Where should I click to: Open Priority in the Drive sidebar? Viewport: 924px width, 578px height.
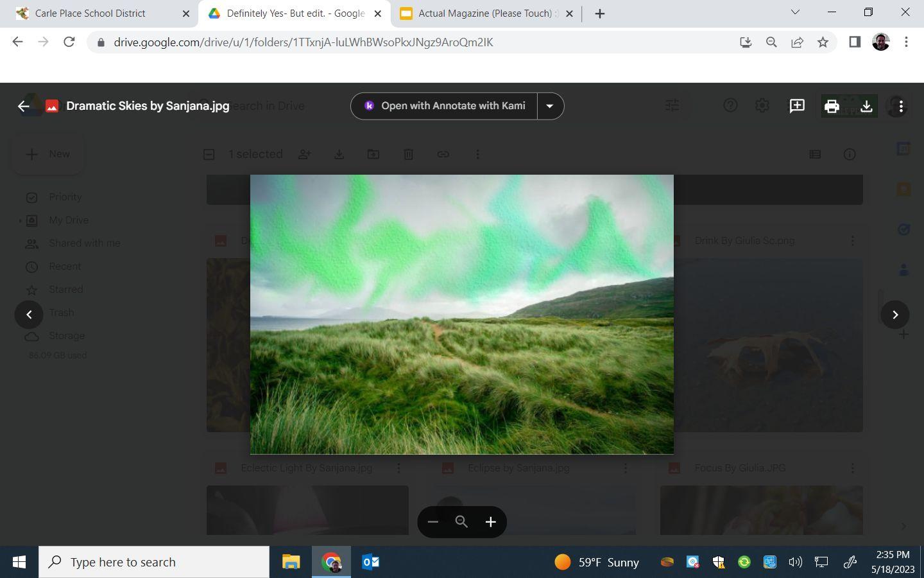[65, 197]
